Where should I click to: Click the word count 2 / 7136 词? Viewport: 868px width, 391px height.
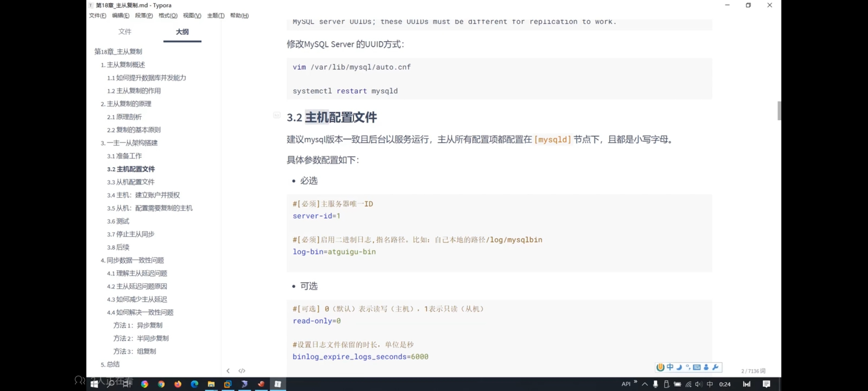pyautogui.click(x=753, y=371)
